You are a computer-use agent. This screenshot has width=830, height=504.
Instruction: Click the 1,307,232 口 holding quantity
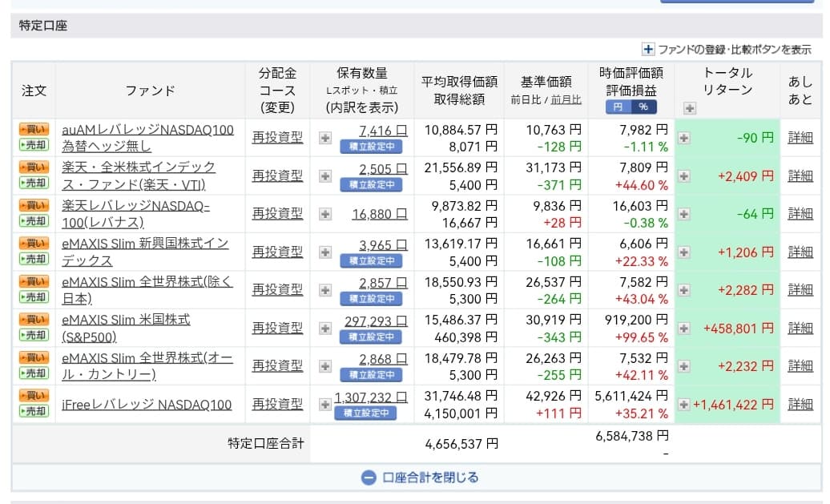coord(371,397)
